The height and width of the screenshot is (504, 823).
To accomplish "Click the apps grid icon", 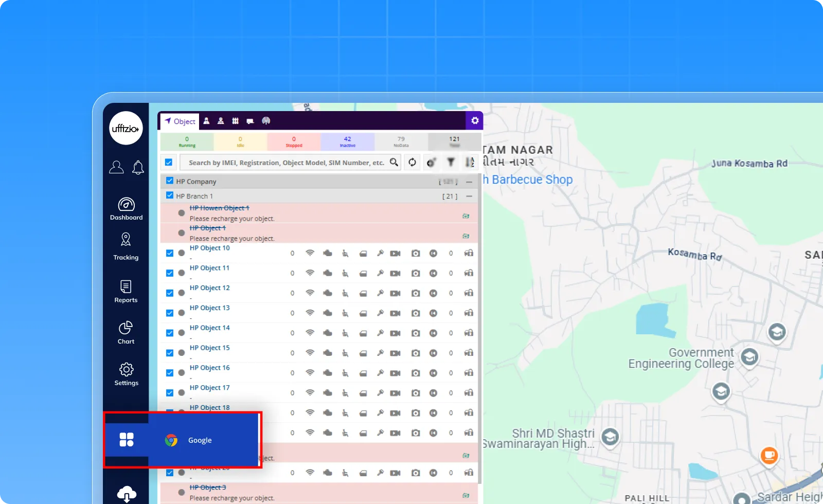I will pyautogui.click(x=127, y=440).
